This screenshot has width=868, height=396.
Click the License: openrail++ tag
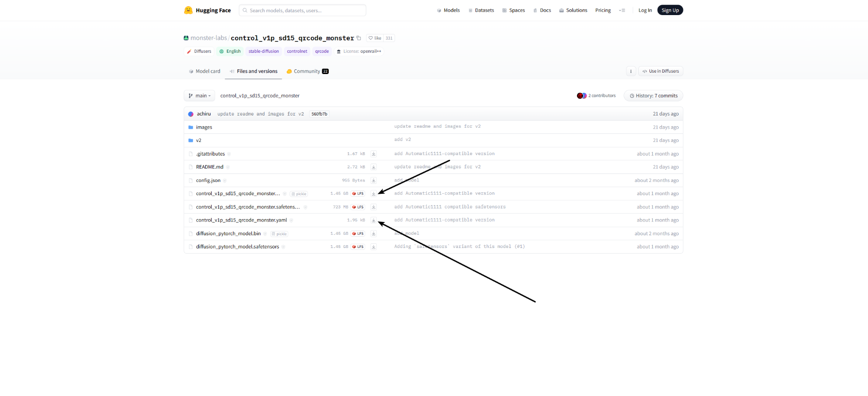point(359,51)
